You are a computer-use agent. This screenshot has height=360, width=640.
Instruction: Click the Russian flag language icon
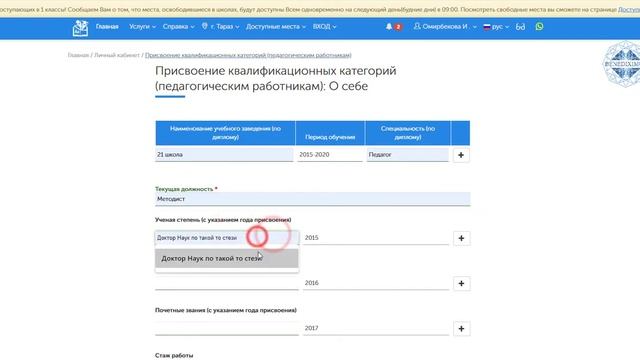click(487, 27)
